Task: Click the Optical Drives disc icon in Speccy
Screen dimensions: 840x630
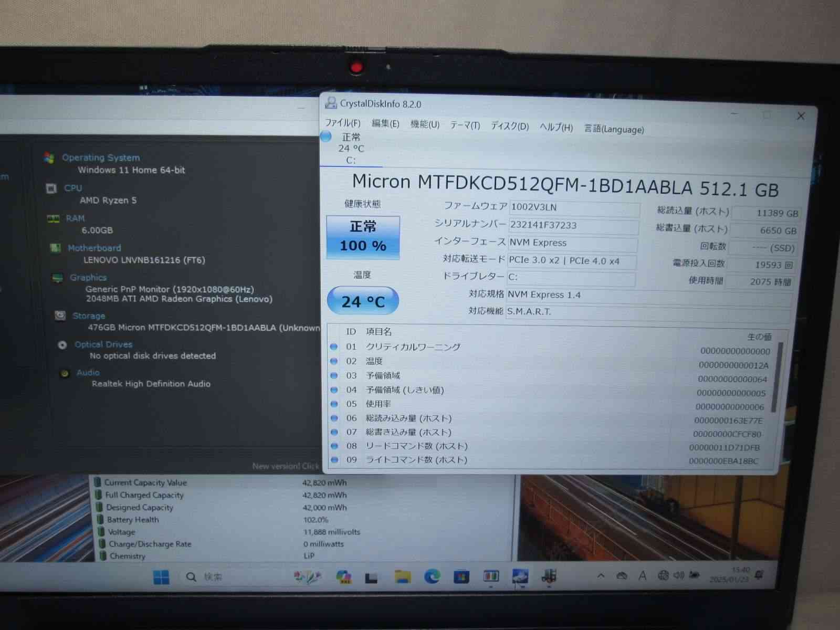Action: pyautogui.click(x=62, y=345)
